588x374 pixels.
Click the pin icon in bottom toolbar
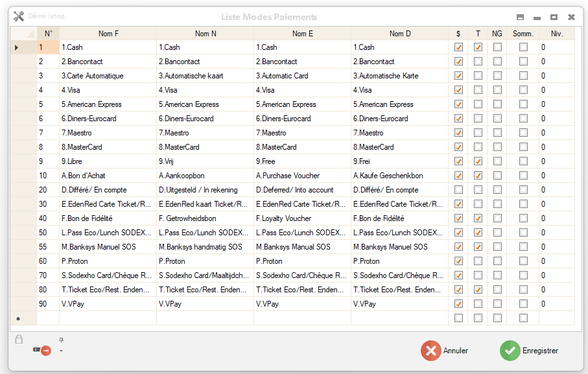pyautogui.click(x=61, y=340)
